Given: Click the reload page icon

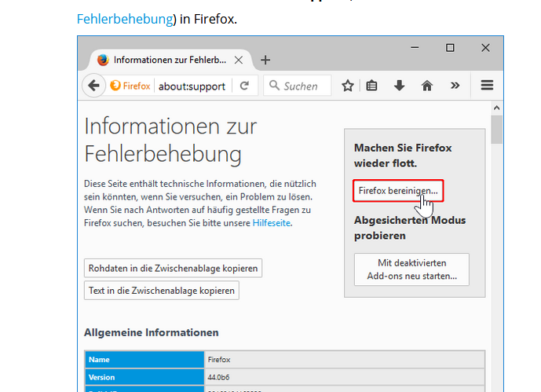Looking at the screenshot, I should (x=244, y=86).
